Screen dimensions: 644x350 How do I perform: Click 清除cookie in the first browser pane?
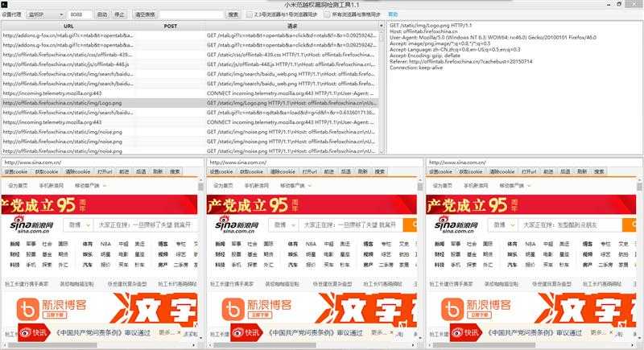point(77,171)
